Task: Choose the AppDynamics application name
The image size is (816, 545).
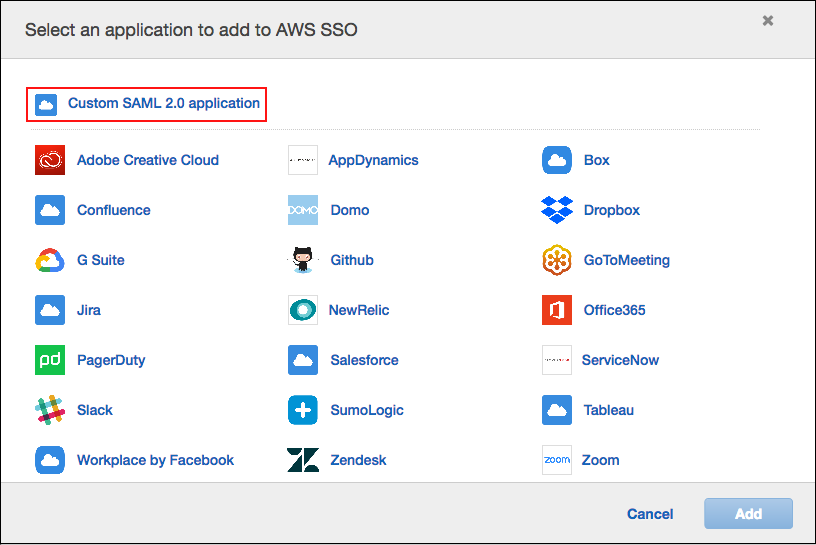Action: pos(373,160)
